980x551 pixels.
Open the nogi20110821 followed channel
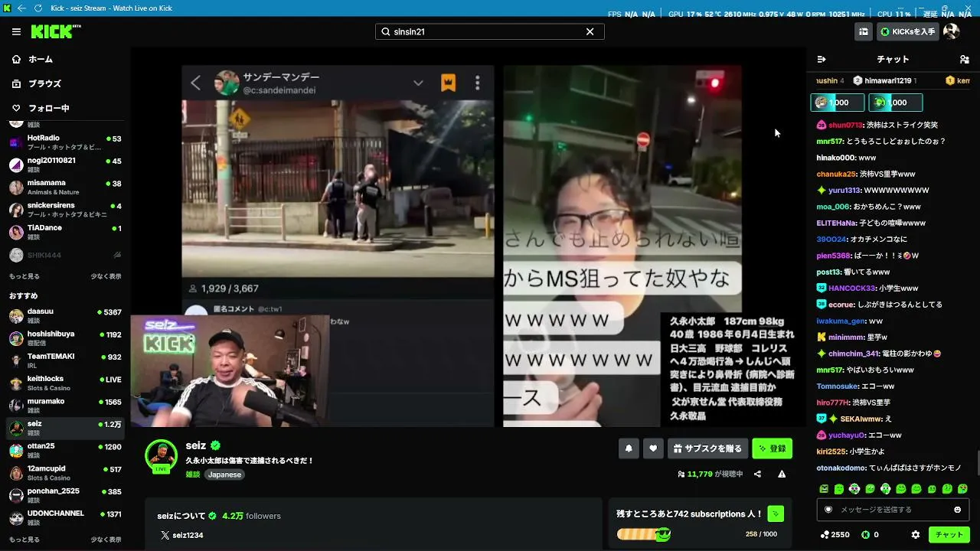65,165
